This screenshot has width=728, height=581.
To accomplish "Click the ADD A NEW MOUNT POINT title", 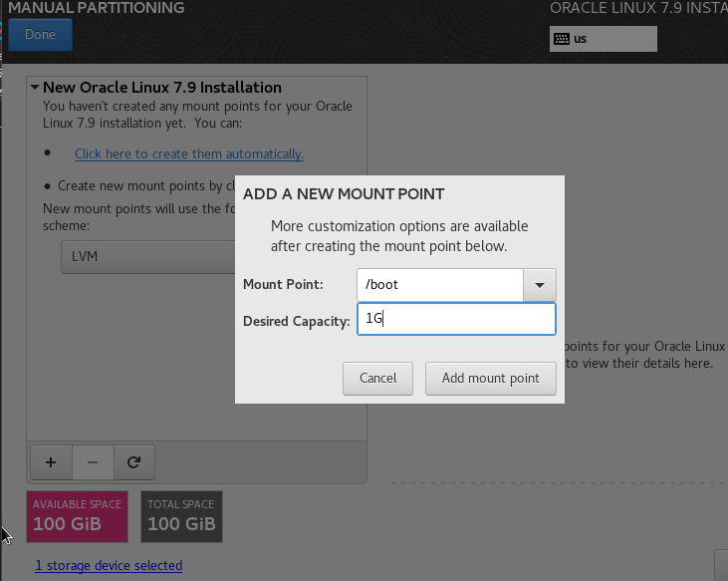I will (344, 193).
